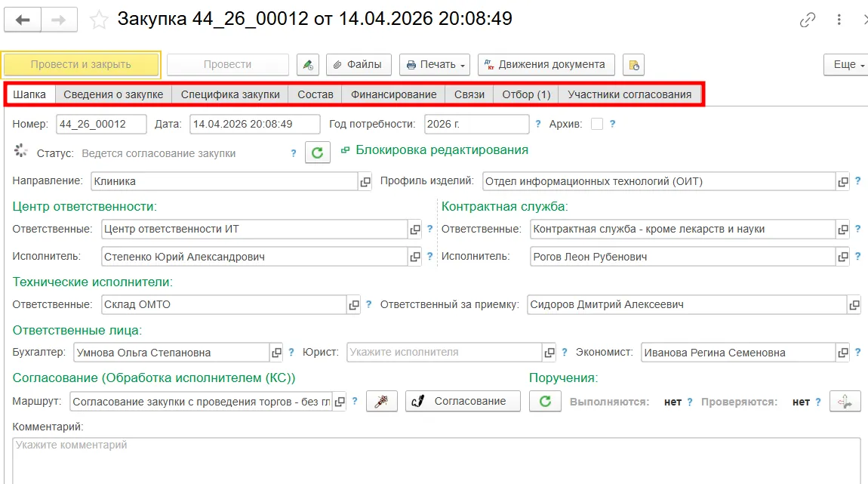Open the Маршрут field reference icon
Image resolution: width=868 pixels, height=484 pixels.
point(340,402)
